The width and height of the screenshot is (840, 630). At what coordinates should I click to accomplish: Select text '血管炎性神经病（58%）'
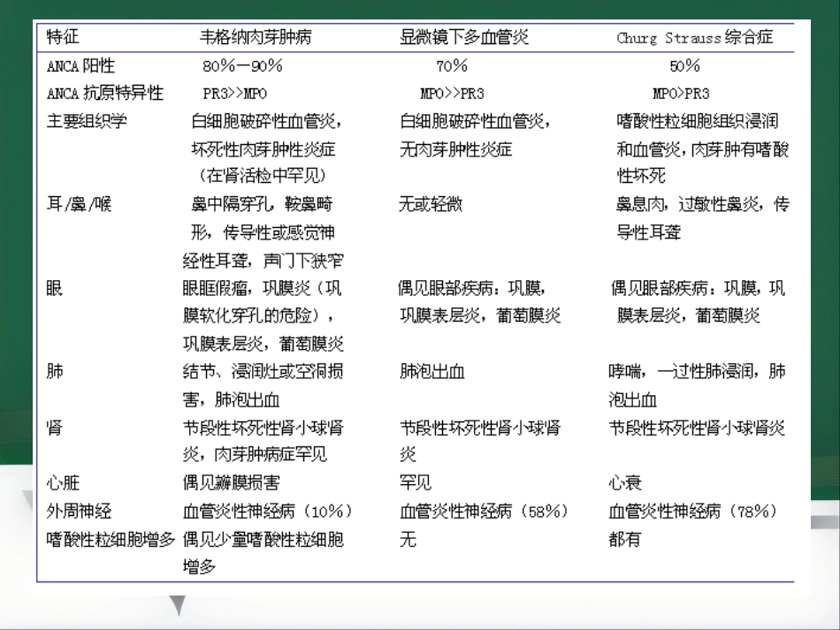coord(485,512)
